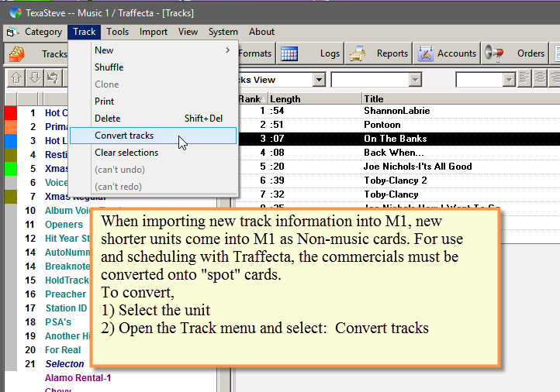Select the Toby-Clancy 2 track
560x392 pixels.
coord(399,181)
